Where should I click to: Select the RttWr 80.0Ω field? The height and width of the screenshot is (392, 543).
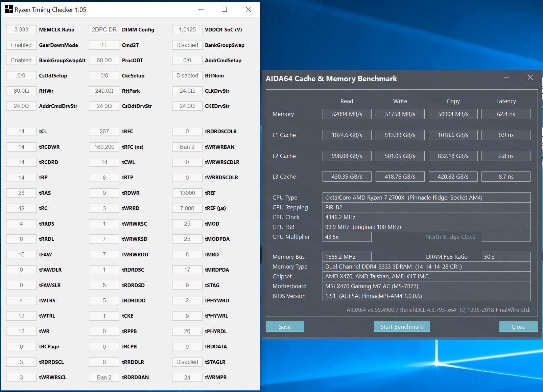(x=21, y=91)
